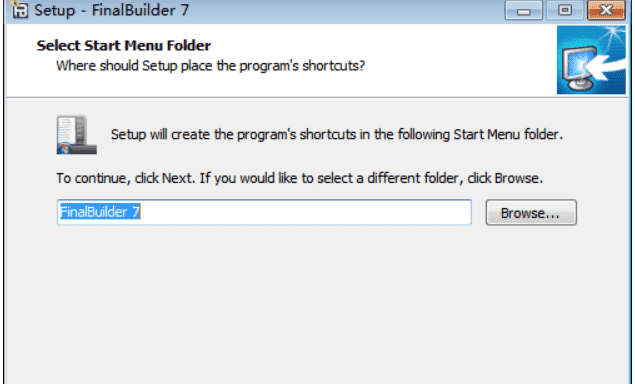Image resolution: width=635 pixels, height=384 pixels.
Task: Click the setup wizard computer image
Action: point(591,60)
